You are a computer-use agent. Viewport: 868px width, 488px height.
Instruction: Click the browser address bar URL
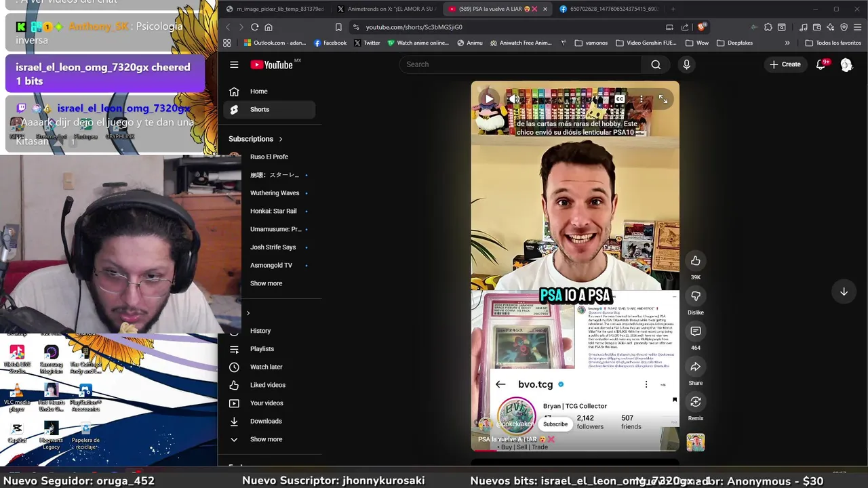414,27
